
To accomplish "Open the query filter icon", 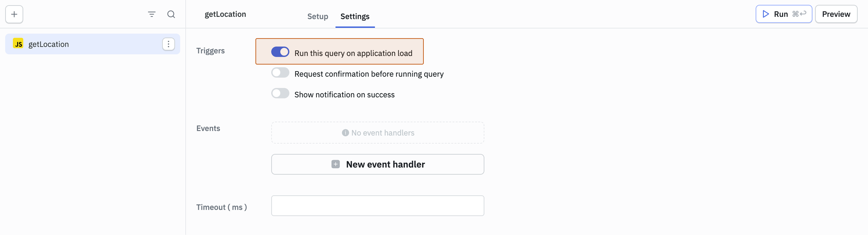I will (152, 14).
